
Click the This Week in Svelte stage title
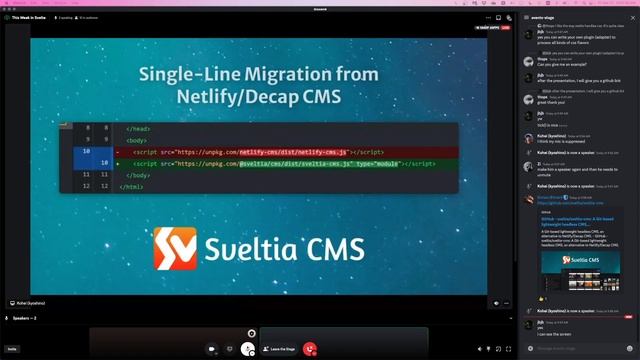[x=29, y=18]
